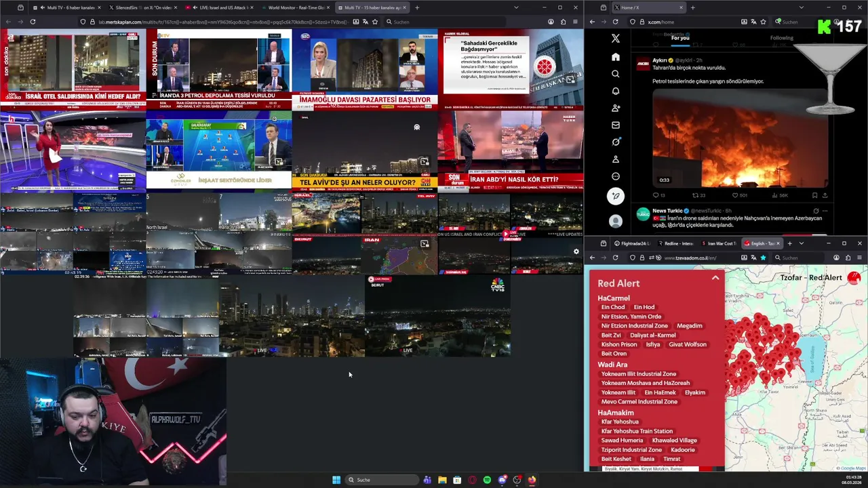The height and width of the screenshot is (488, 868).
Task: List all tabs in Multi TV window
Action: pyautogui.click(x=517, y=7)
